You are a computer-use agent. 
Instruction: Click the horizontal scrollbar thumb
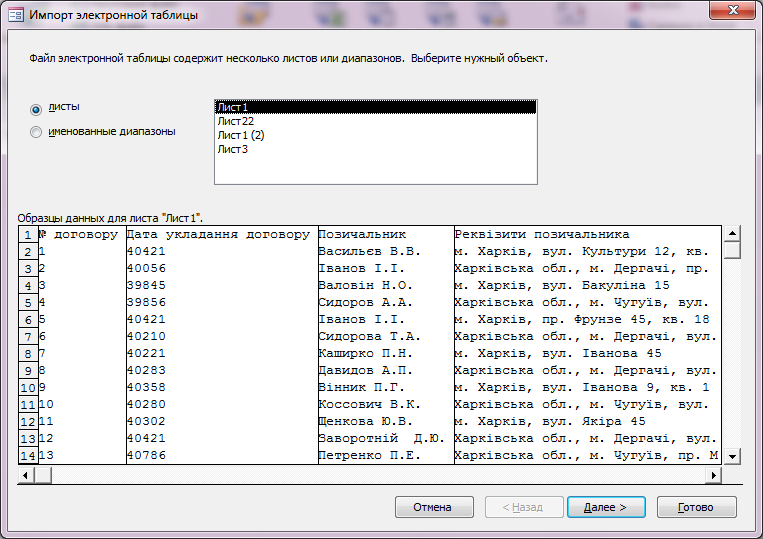tap(43, 475)
